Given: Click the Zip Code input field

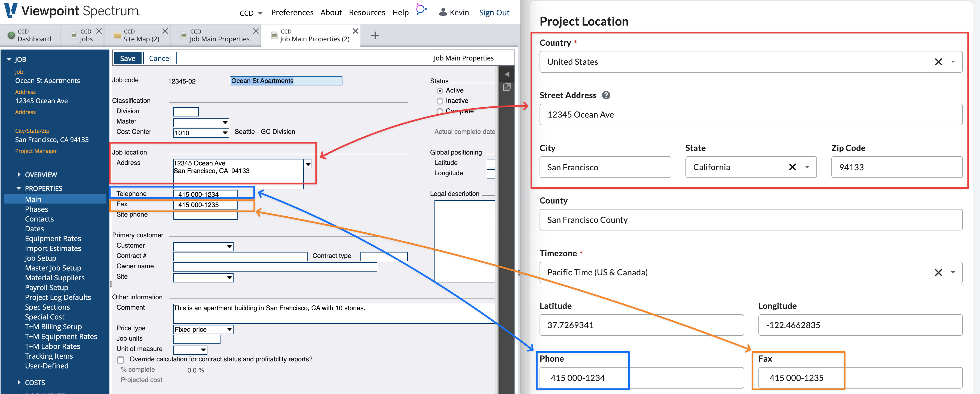Looking at the screenshot, I should pyautogui.click(x=897, y=167).
